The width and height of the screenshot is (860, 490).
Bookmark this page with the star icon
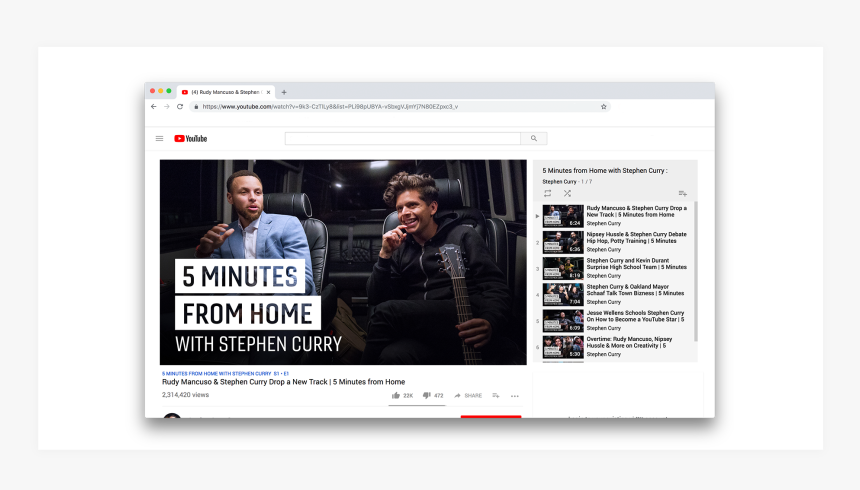[x=604, y=106]
